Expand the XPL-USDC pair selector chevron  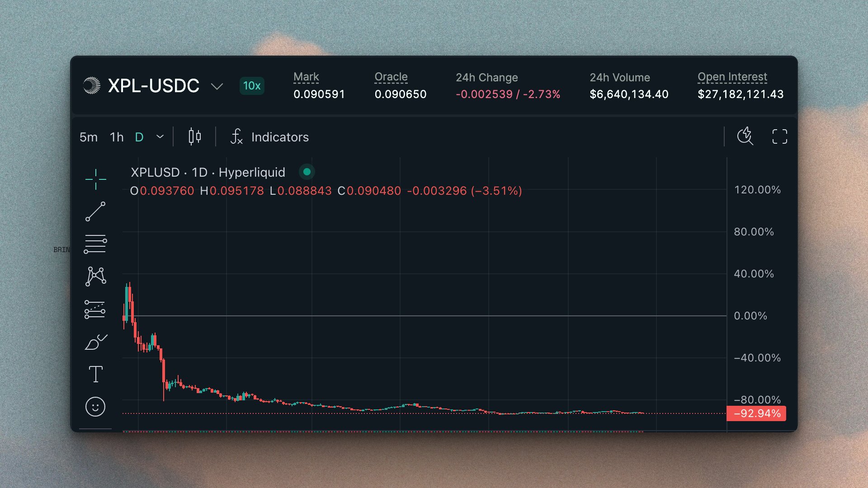217,86
